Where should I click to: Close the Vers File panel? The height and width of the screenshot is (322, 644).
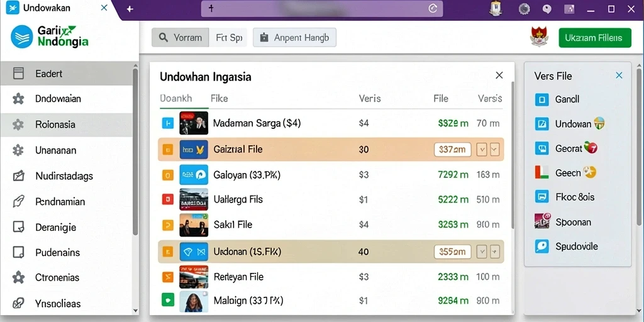point(619,75)
